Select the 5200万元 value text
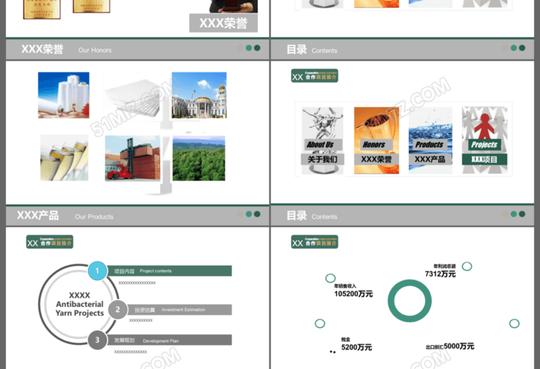The width and height of the screenshot is (540, 369). [x=356, y=347]
